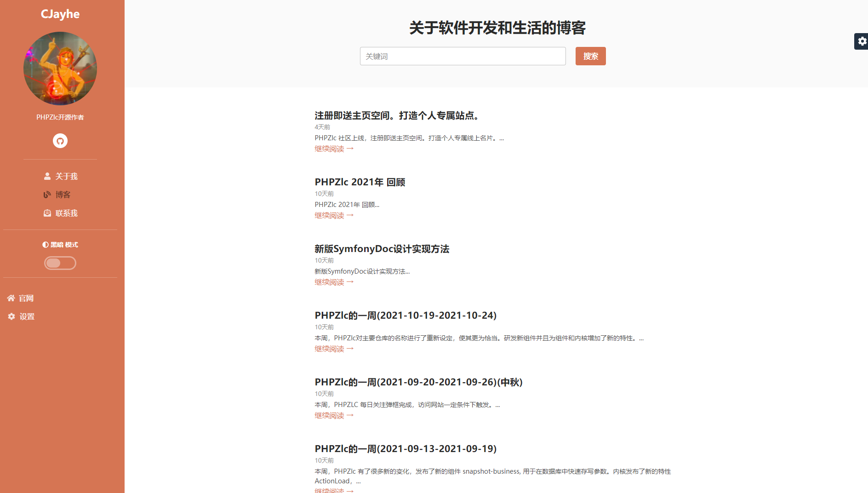Go to the 博客 menu item

63,195
